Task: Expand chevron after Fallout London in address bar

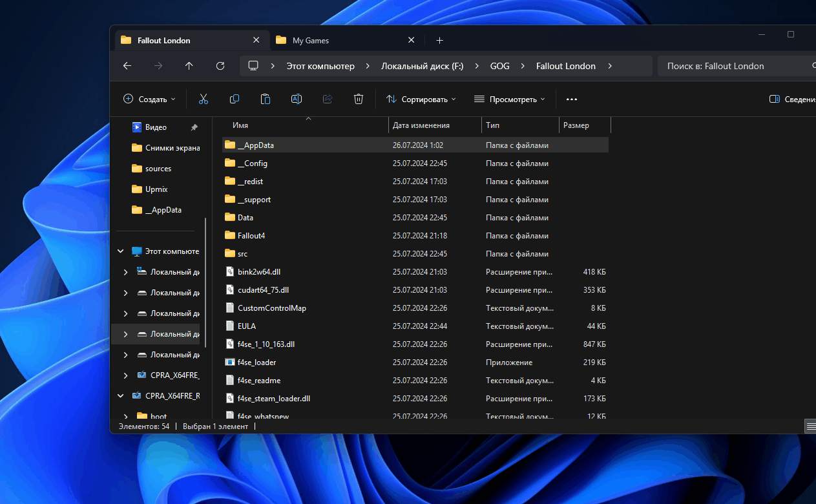Action: click(x=610, y=66)
